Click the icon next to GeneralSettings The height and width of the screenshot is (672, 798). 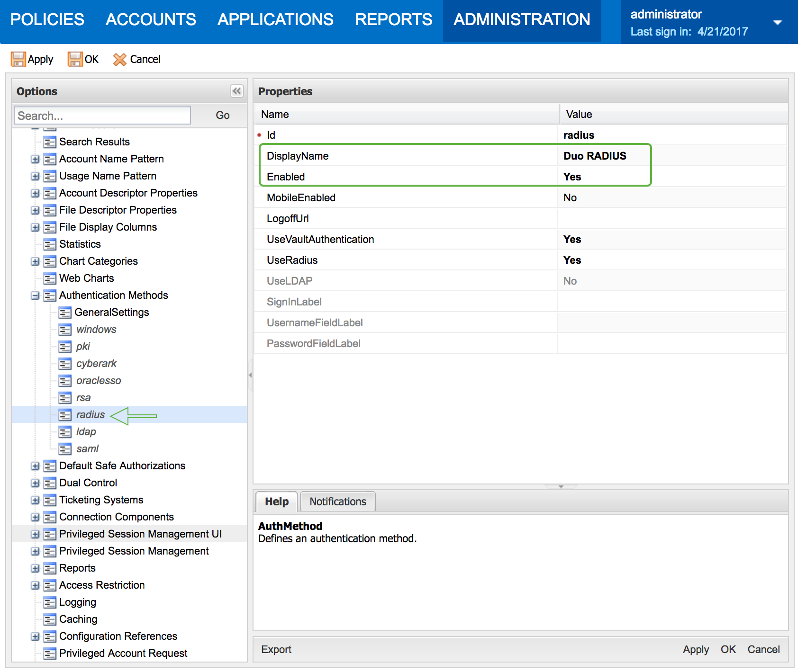pyautogui.click(x=65, y=312)
